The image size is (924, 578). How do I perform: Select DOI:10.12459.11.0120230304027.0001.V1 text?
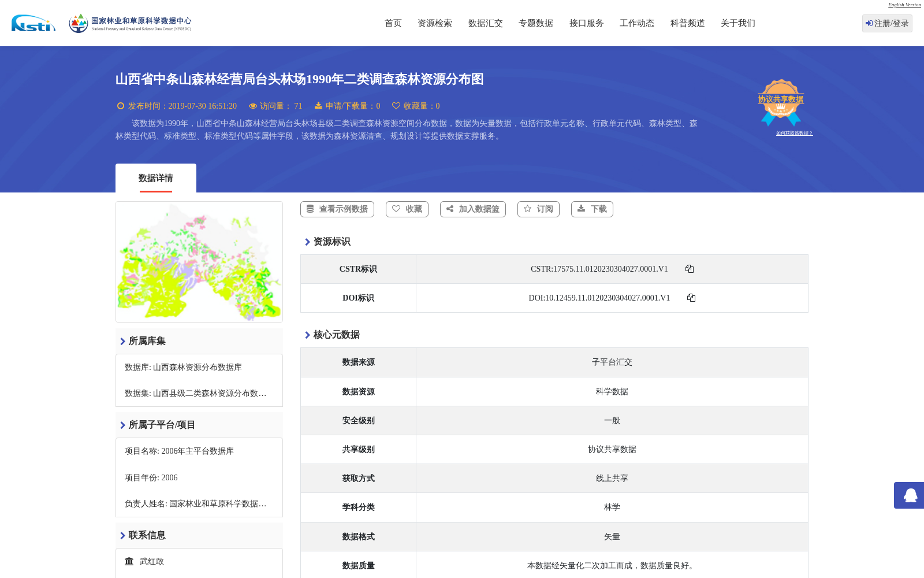click(599, 298)
